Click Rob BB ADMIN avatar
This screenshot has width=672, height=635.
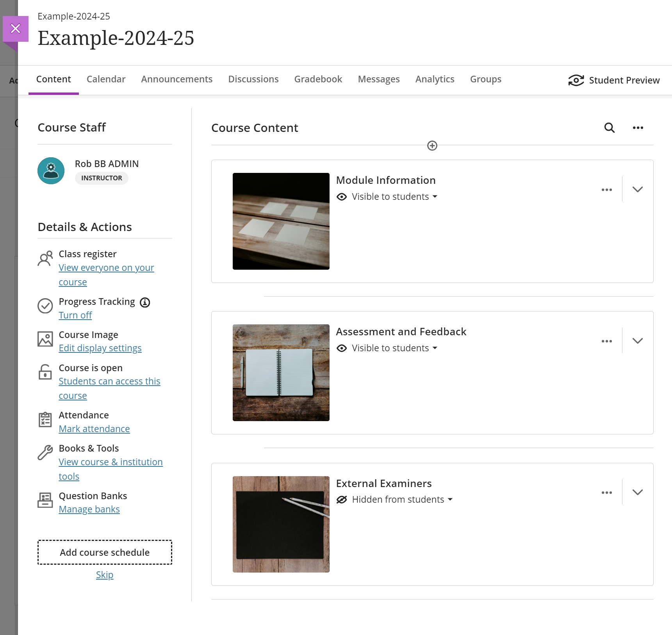point(51,171)
